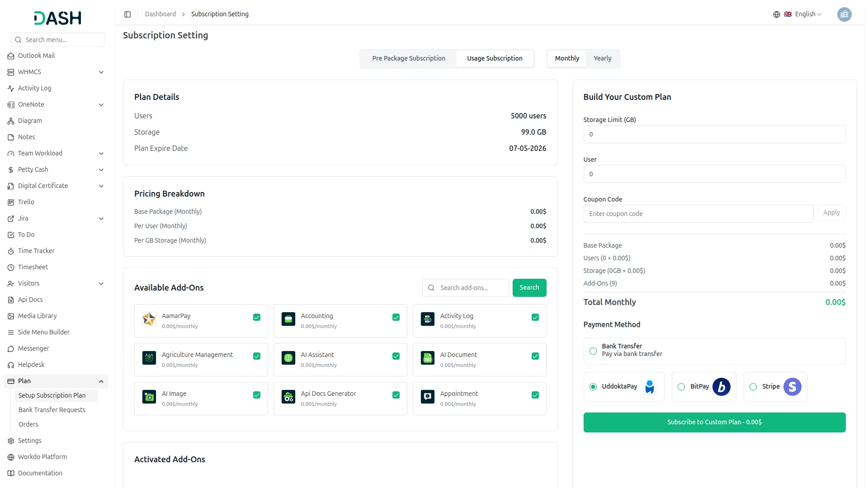Viewport: 868px width, 488px height.
Task: Toggle the sidebar panel icon
Action: [127, 14]
